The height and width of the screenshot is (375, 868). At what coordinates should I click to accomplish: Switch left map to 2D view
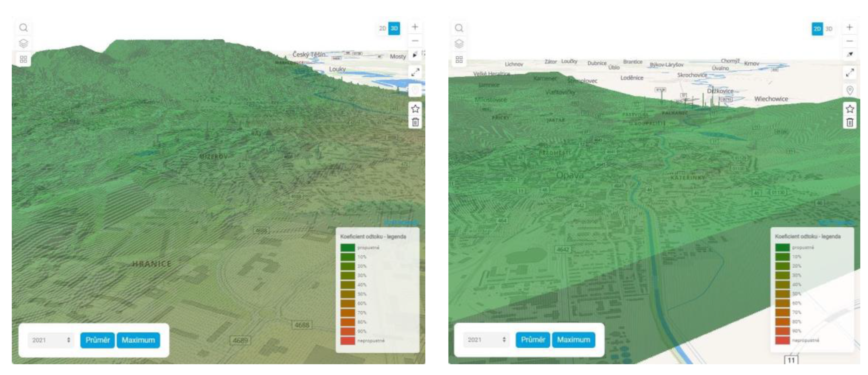[382, 28]
